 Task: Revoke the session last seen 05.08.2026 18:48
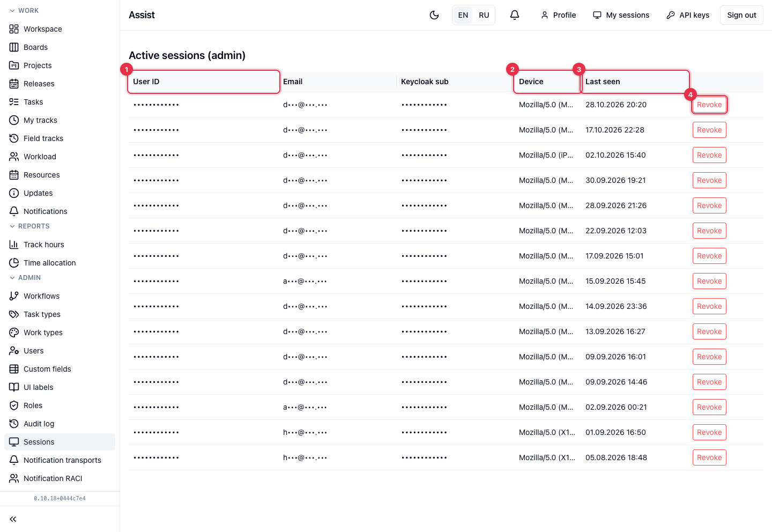click(x=709, y=457)
